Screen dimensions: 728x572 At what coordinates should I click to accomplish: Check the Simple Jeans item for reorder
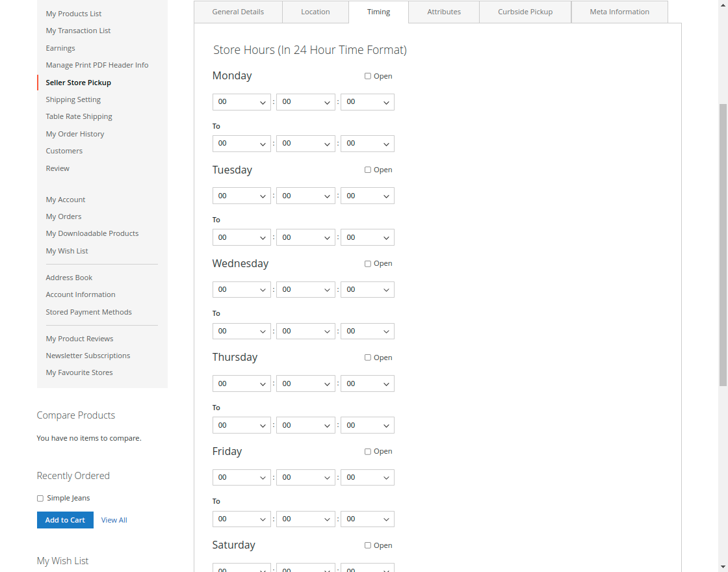pyautogui.click(x=40, y=498)
